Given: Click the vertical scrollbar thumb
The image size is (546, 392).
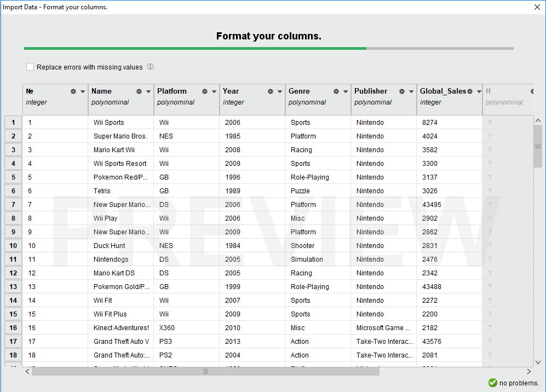Looking at the screenshot, I should point(538,146).
